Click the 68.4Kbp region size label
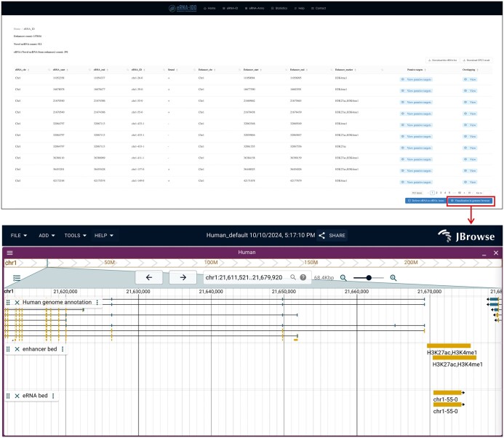 324,277
